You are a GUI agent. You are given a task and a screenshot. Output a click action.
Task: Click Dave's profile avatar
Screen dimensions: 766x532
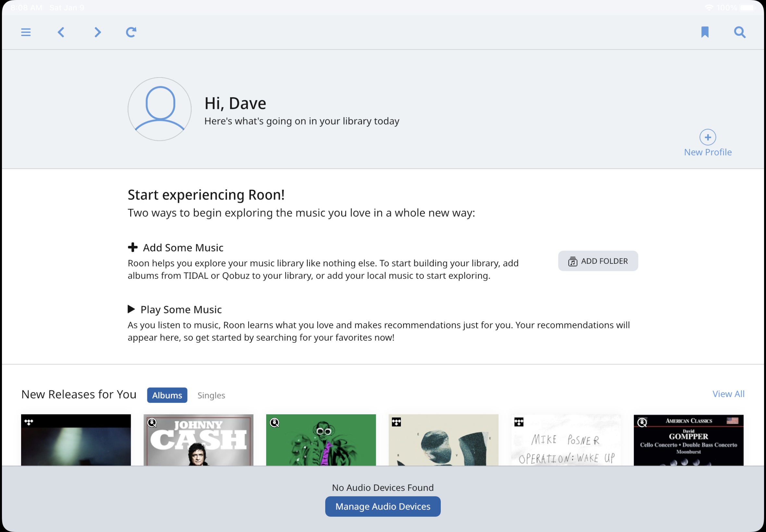[x=159, y=109]
